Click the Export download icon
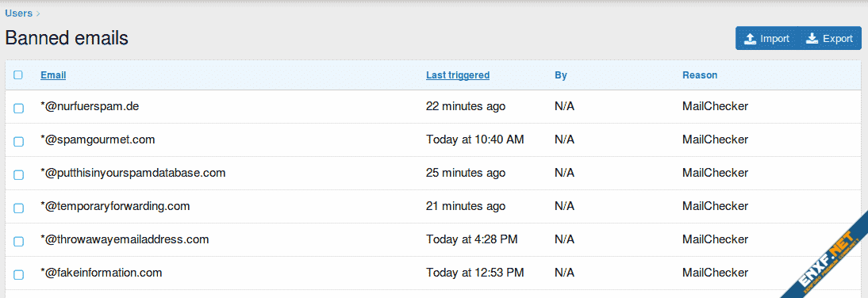This screenshot has width=868, height=298. coord(812,39)
